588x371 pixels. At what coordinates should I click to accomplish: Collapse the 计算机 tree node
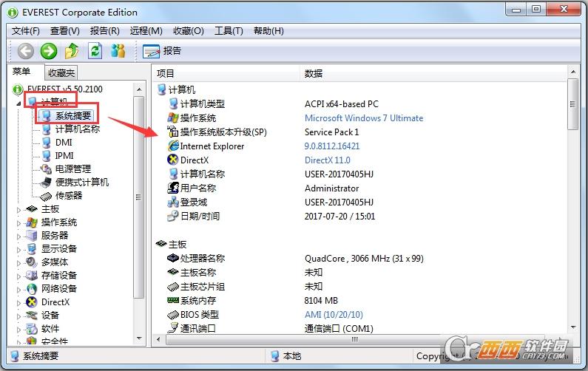[x=18, y=103]
